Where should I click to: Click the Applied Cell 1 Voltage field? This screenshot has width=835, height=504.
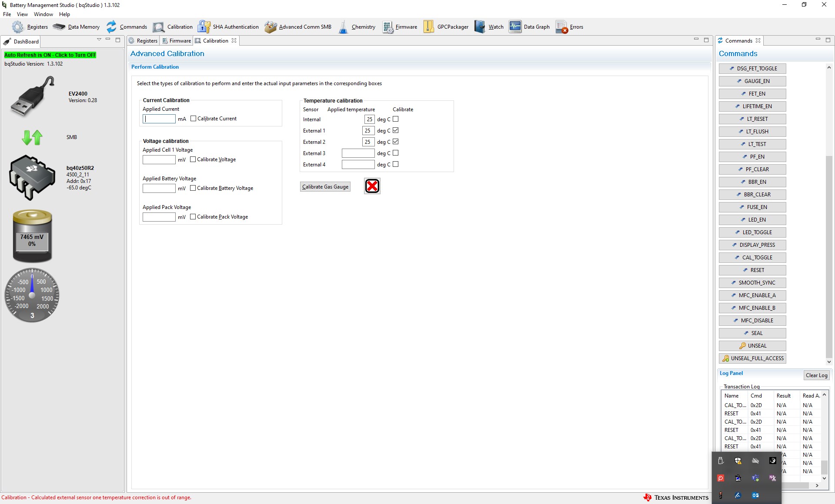(x=159, y=160)
